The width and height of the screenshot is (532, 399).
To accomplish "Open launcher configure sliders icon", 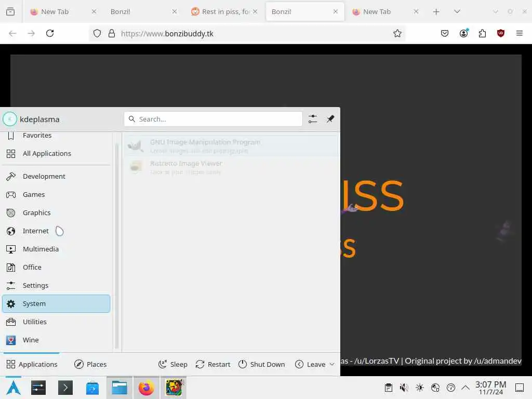I will (x=312, y=119).
